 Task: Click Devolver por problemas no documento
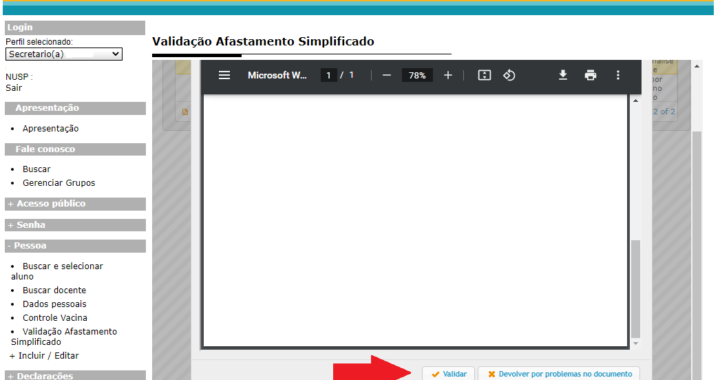(x=559, y=374)
